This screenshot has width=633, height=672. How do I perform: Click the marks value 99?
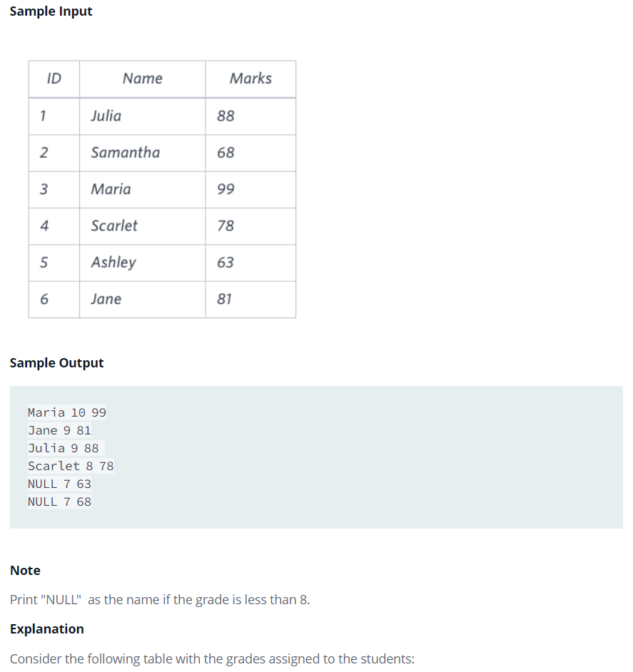[x=250, y=190]
